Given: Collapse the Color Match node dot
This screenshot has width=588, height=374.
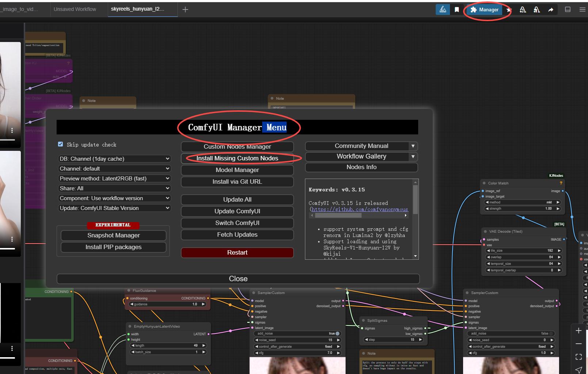Looking at the screenshot, I should (x=484, y=183).
